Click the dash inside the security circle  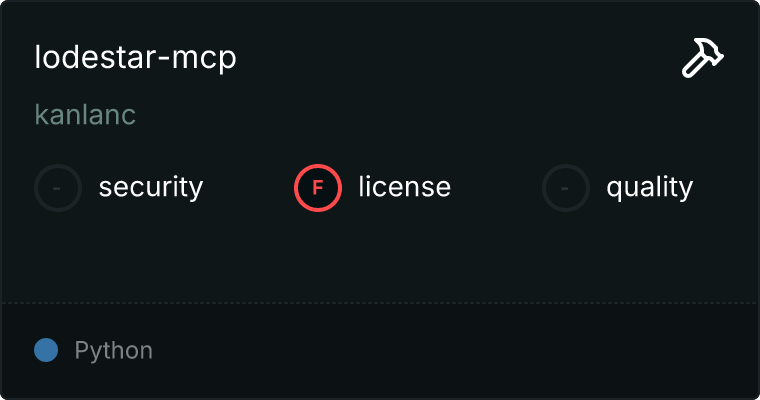pyautogui.click(x=57, y=188)
